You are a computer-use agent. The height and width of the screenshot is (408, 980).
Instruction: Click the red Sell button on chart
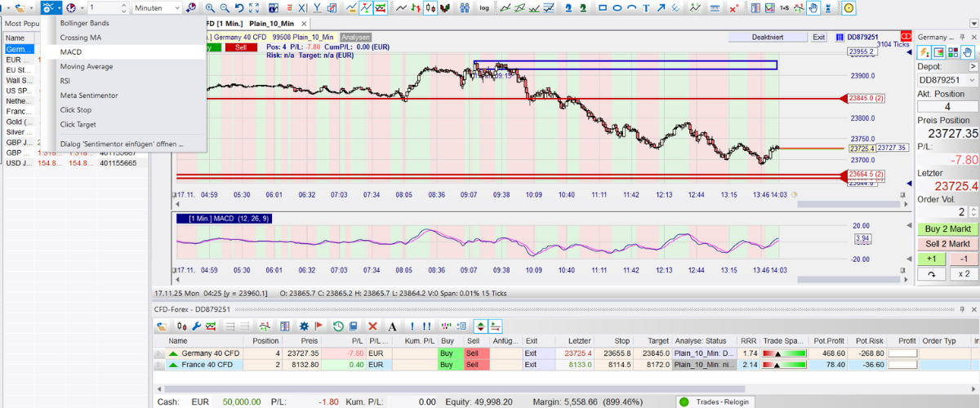click(240, 47)
